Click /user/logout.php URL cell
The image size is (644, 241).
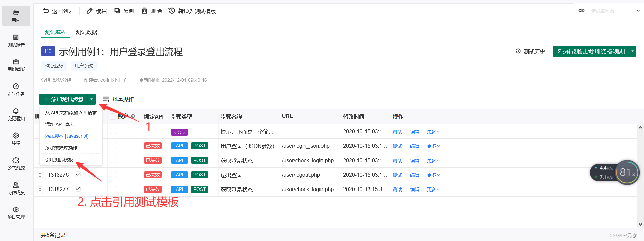click(301, 175)
